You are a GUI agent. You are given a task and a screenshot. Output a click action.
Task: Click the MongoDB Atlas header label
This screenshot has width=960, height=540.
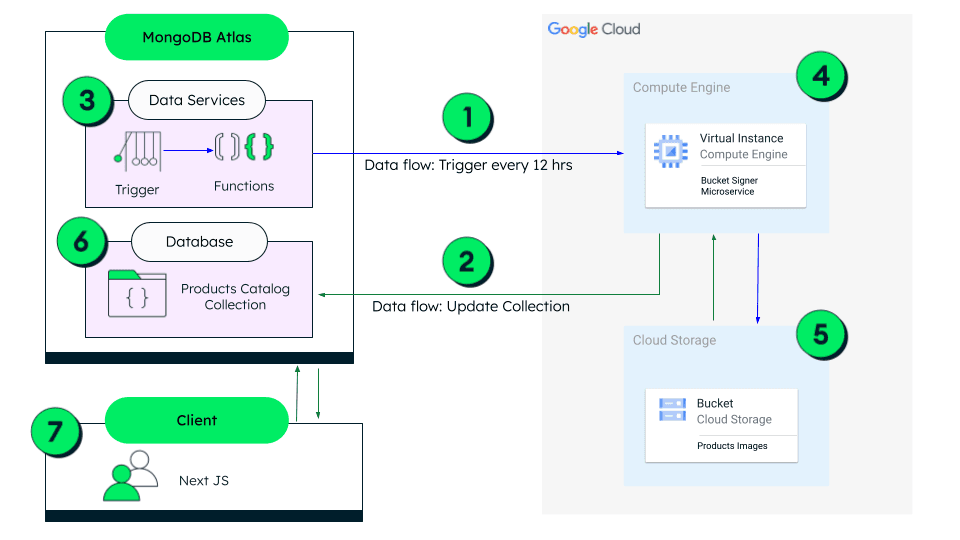[x=197, y=38]
